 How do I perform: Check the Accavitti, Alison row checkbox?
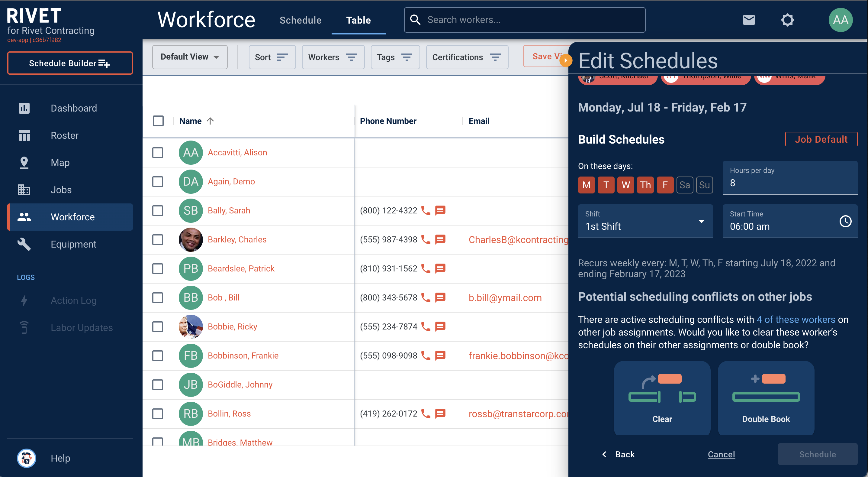point(158,152)
